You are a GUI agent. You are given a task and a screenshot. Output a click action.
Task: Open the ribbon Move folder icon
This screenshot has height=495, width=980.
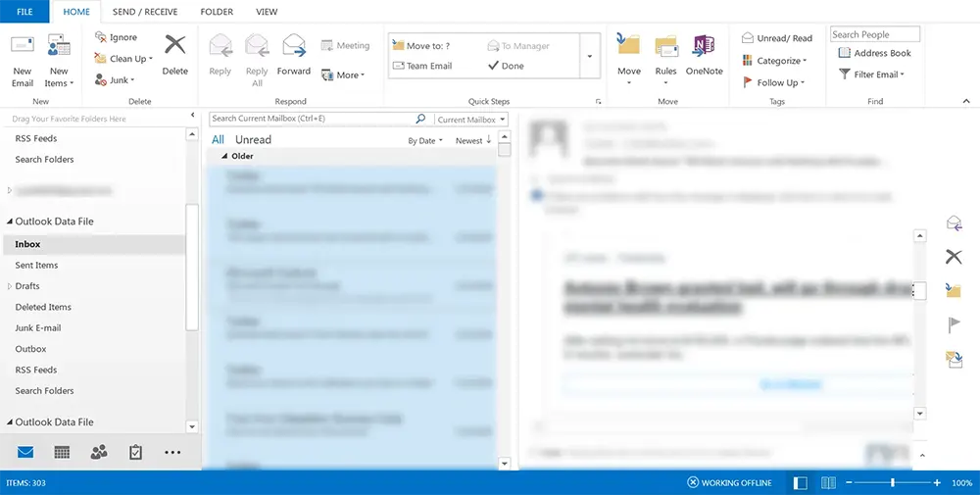pyautogui.click(x=629, y=46)
